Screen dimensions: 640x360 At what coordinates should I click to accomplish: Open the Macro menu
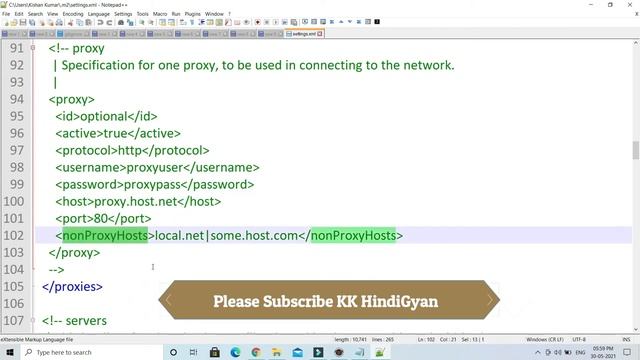click(x=160, y=14)
